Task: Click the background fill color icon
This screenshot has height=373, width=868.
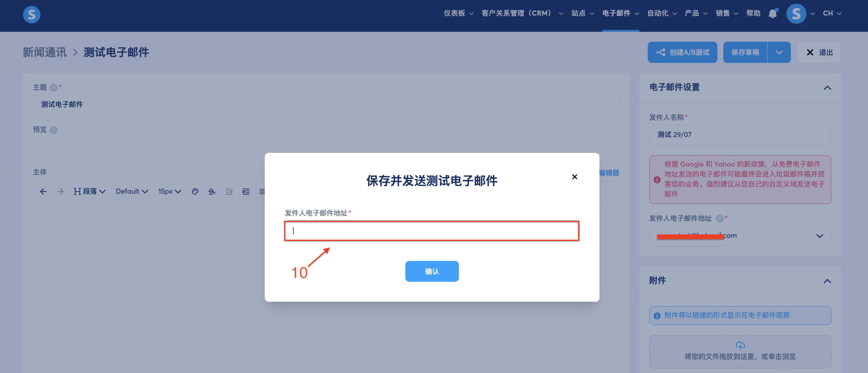Action: click(212, 191)
